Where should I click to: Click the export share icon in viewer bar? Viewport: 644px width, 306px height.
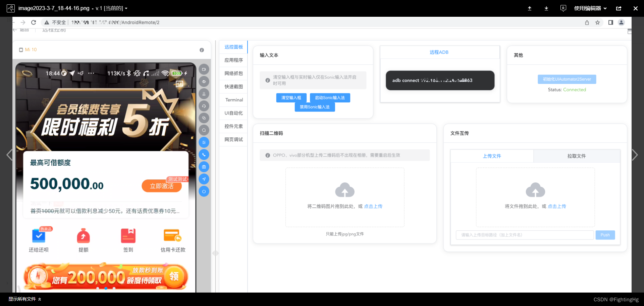click(619, 8)
